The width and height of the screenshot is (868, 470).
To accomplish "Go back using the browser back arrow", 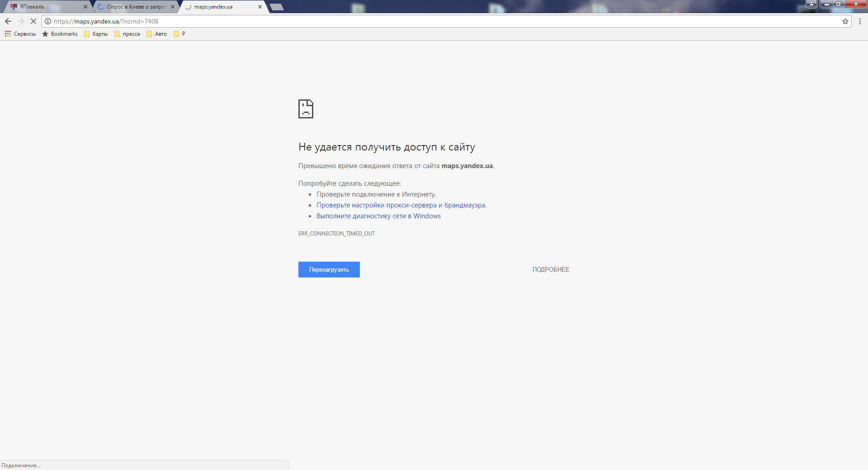I will point(8,21).
